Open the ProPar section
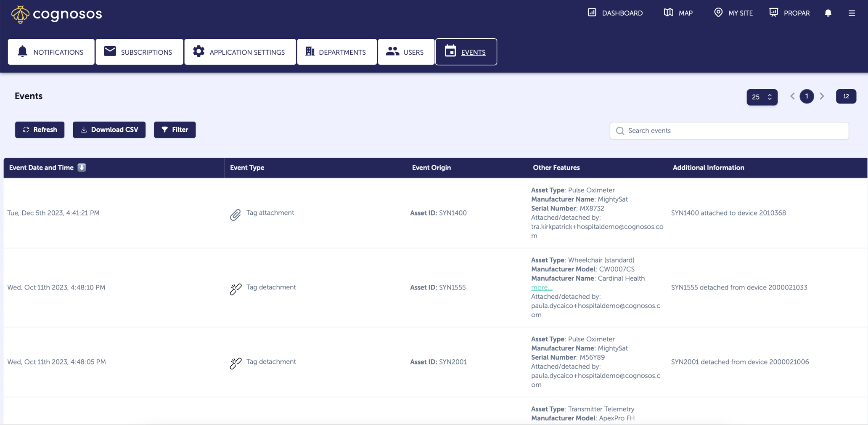Screen dimensions: 868x425 [x=789, y=13]
